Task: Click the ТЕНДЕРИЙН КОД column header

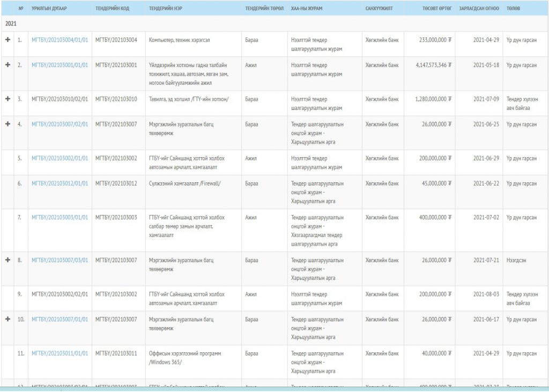Action: point(113,9)
